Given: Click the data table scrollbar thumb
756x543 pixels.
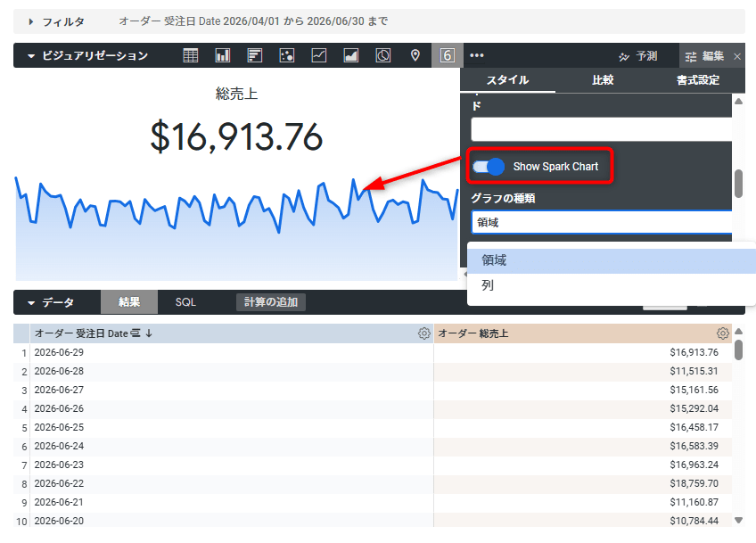Looking at the screenshot, I should click(738, 350).
